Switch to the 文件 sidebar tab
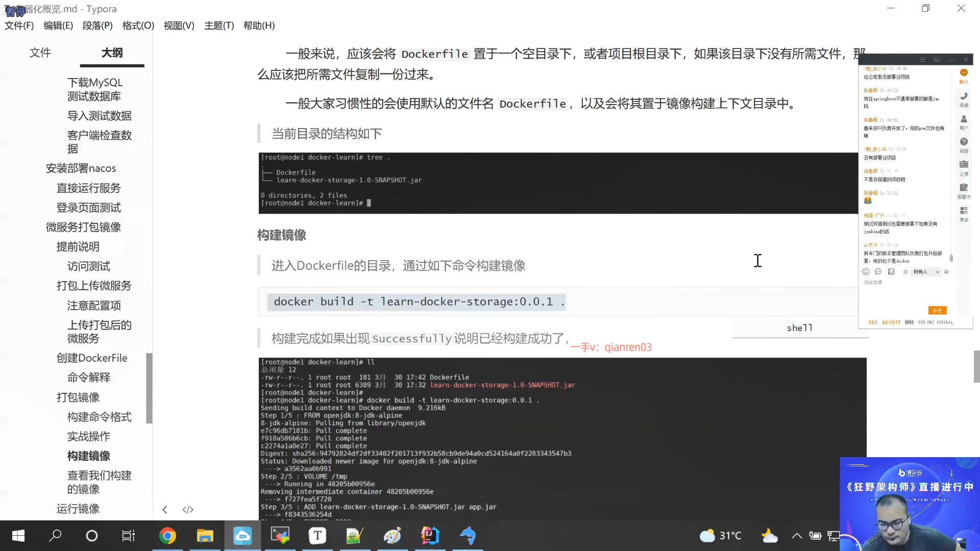 click(40, 53)
